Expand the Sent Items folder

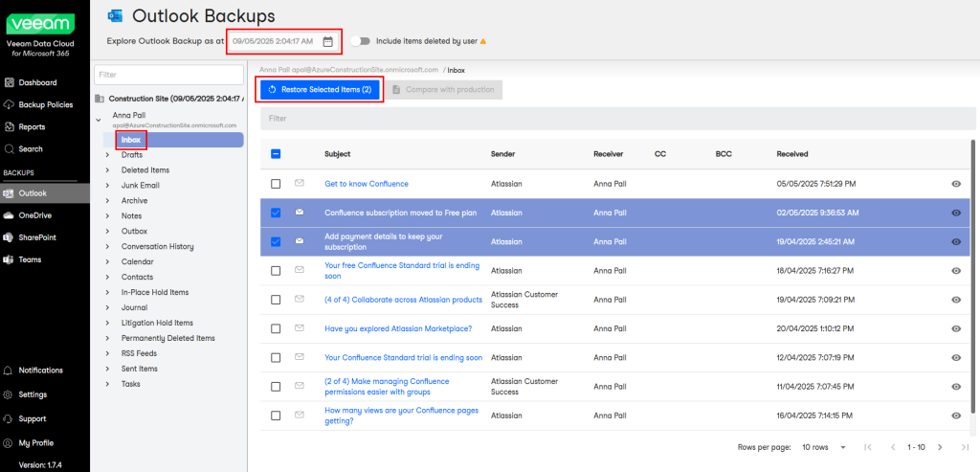tap(107, 369)
